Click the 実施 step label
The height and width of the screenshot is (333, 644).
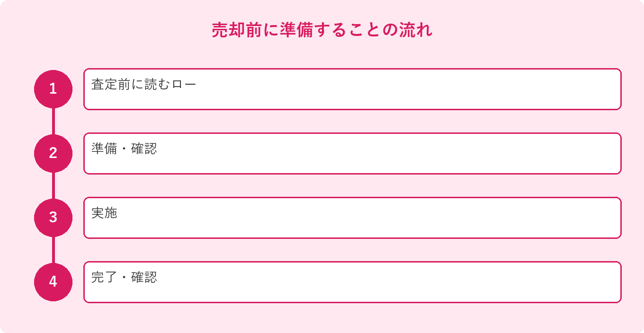coord(104,213)
